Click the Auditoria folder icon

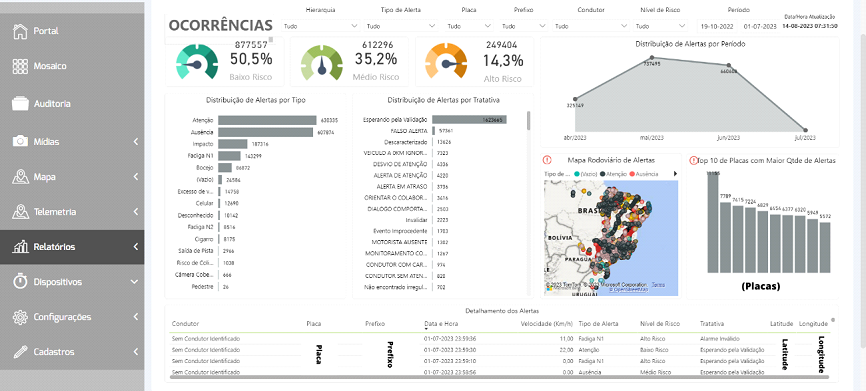(20, 103)
